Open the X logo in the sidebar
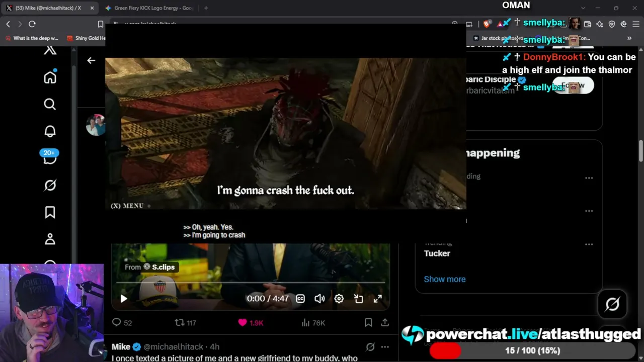The image size is (644, 362). tap(50, 50)
